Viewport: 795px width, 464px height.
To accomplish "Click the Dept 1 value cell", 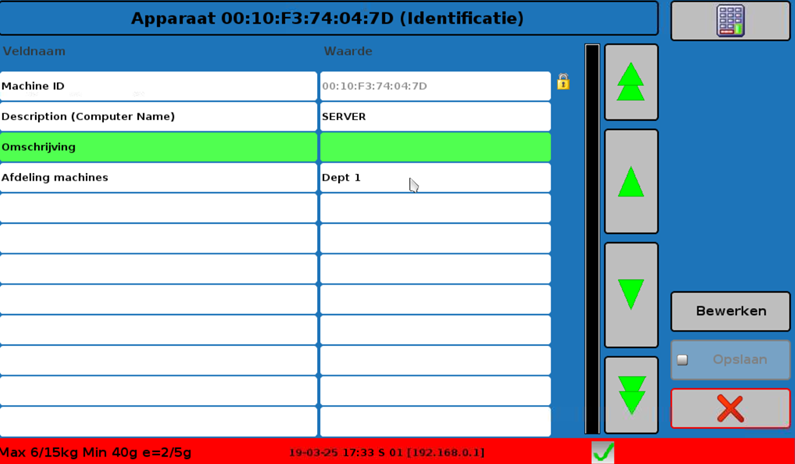I will [434, 178].
